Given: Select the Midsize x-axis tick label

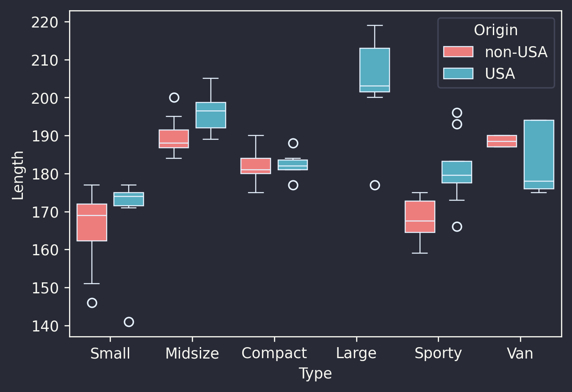Looking at the screenshot, I should pyautogui.click(x=192, y=353).
